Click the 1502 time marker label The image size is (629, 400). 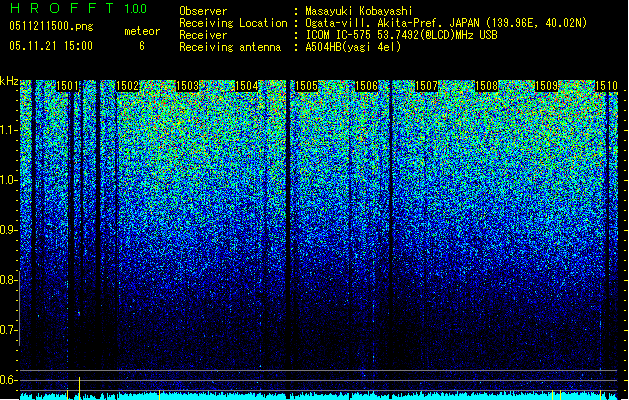pos(127,86)
